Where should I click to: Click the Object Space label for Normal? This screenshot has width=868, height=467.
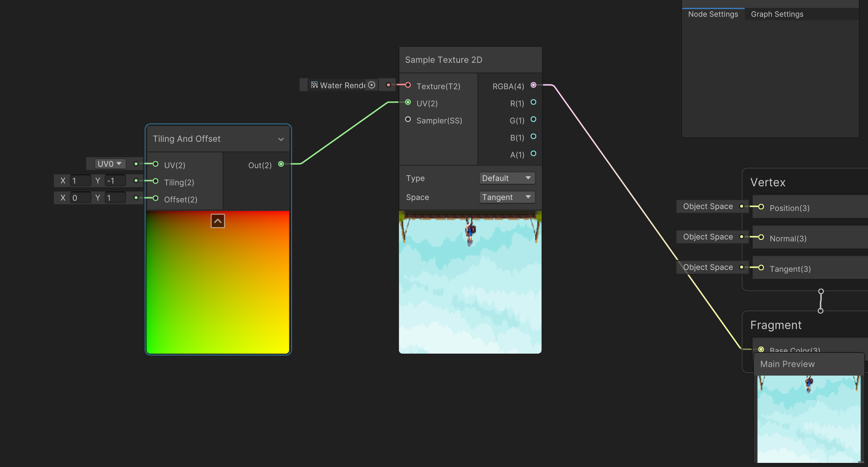pyautogui.click(x=708, y=237)
